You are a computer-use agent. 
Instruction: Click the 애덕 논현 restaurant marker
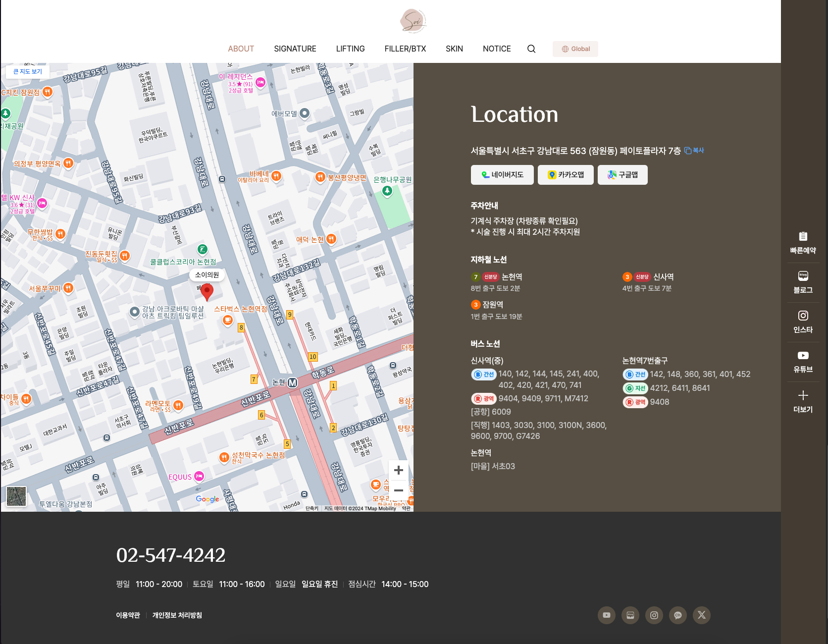(331, 239)
